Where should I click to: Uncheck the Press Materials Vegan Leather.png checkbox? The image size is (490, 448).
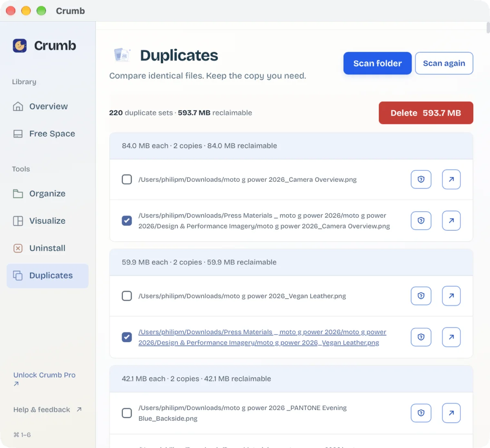(x=127, y=337)
